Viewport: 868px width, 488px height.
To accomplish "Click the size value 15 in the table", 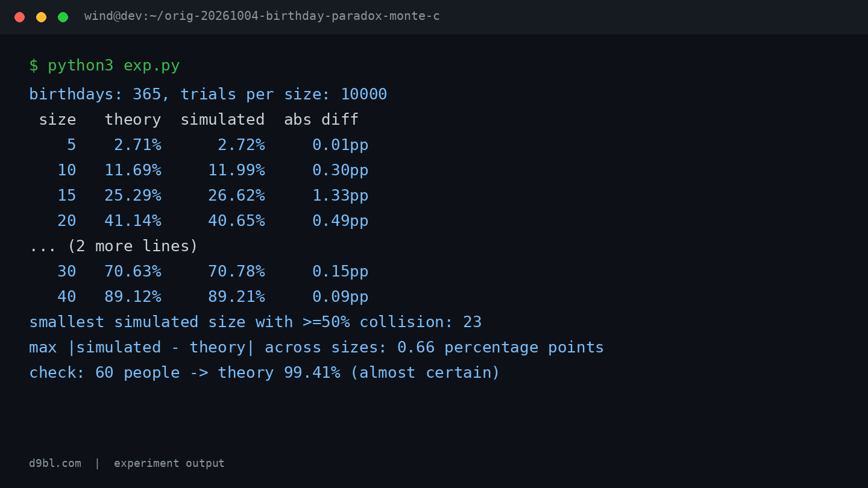I will (67, 196).
